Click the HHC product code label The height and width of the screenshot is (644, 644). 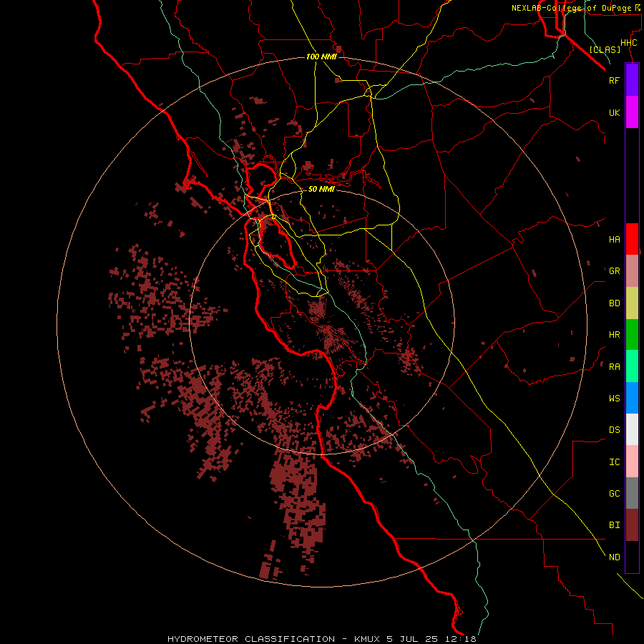point(628,42)
